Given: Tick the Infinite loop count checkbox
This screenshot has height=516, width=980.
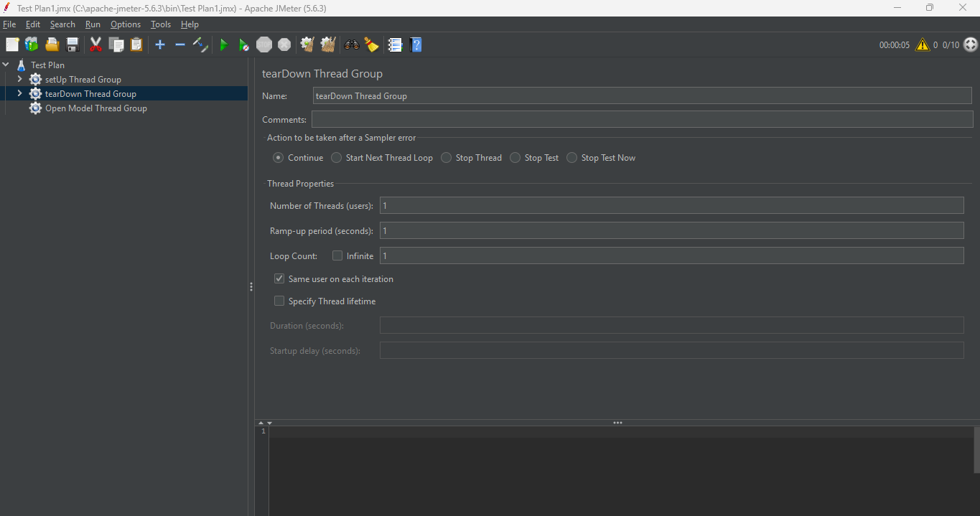Looking at the screenshot, I should pyautogui.click(x=337, y=255).
